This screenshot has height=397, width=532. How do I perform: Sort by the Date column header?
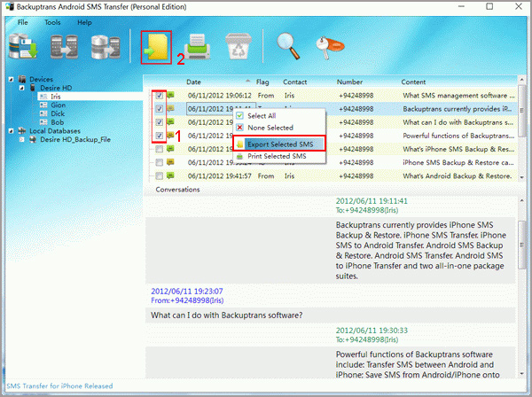pos(193,82)
